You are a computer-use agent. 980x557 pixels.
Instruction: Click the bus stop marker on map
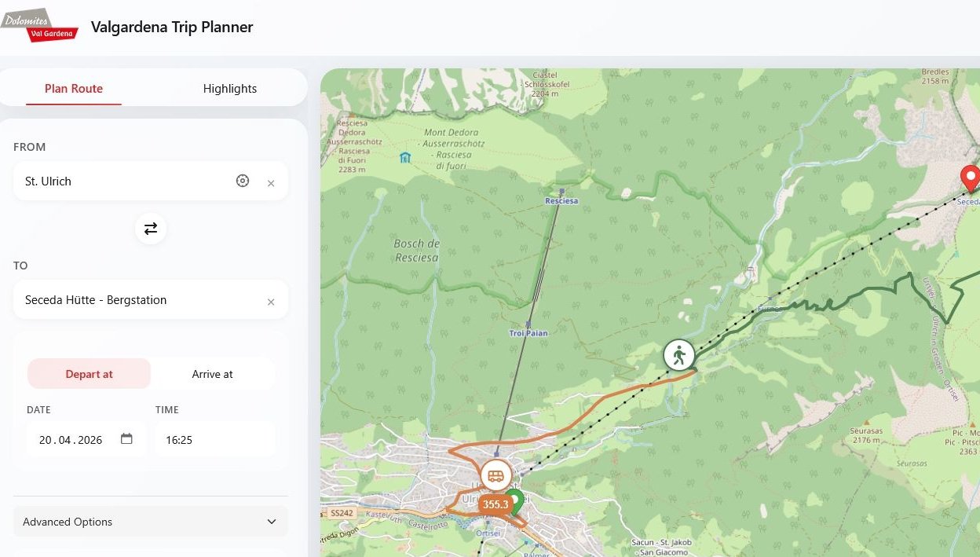pyautogui.click(x=495, y=475)
